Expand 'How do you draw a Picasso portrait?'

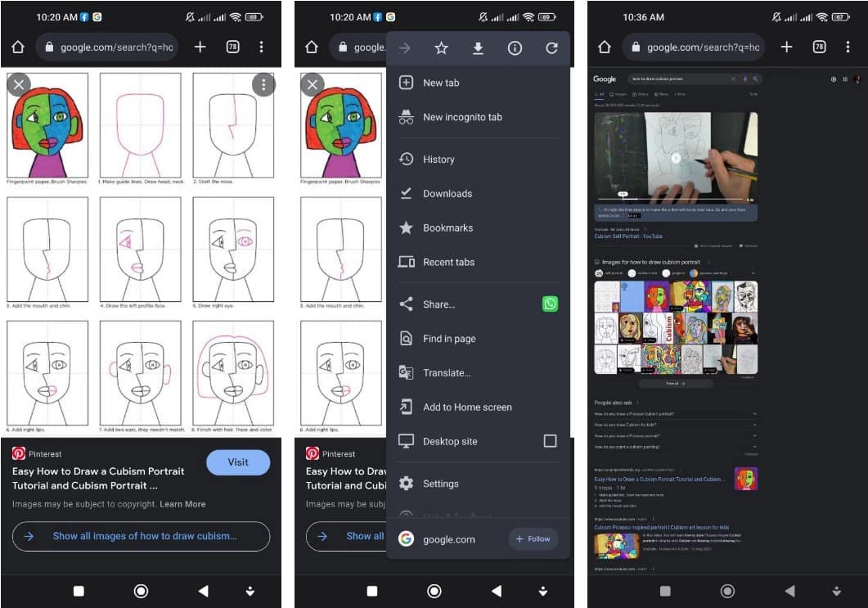coord(676,436)
